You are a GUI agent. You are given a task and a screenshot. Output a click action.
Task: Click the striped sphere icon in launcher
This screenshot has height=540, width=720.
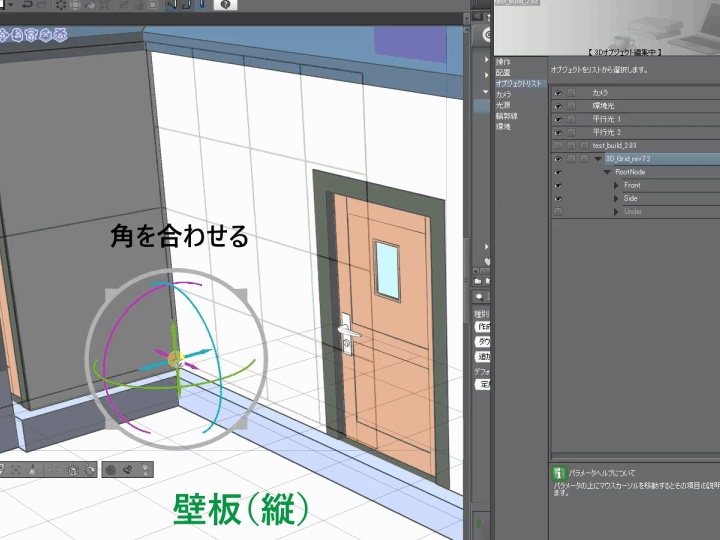pos(111,469)
